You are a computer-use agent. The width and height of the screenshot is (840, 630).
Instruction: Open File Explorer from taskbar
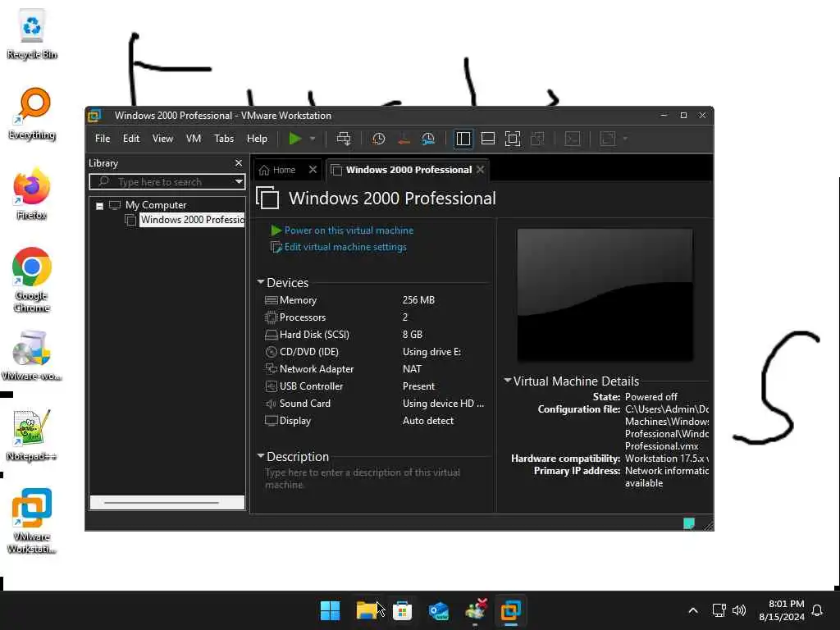point(367,610)
